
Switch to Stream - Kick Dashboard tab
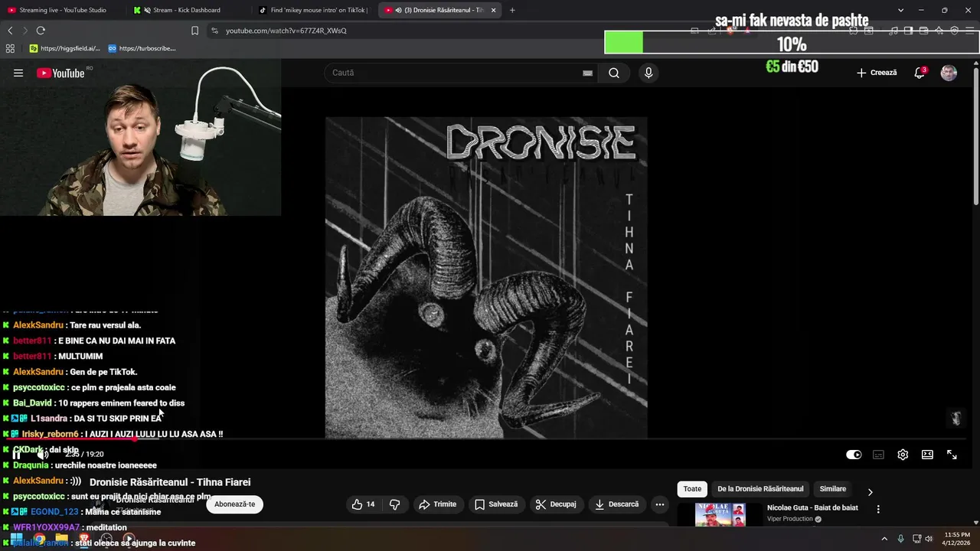187,10
